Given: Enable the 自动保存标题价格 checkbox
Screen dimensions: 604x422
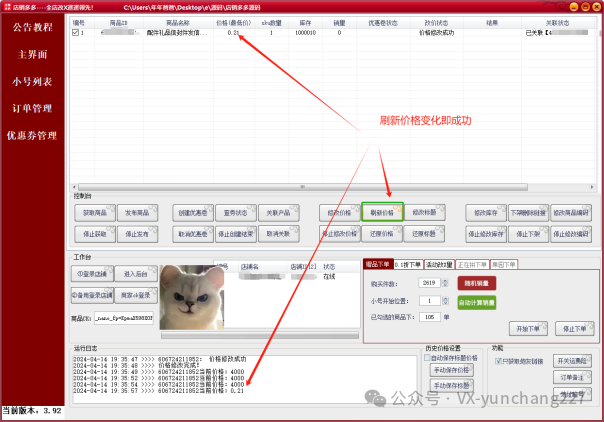Looking at the screenshot, I should click(427, 358).
